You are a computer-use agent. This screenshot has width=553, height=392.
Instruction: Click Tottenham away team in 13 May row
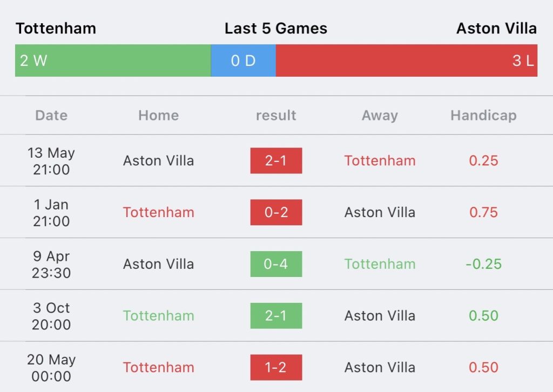380,161
